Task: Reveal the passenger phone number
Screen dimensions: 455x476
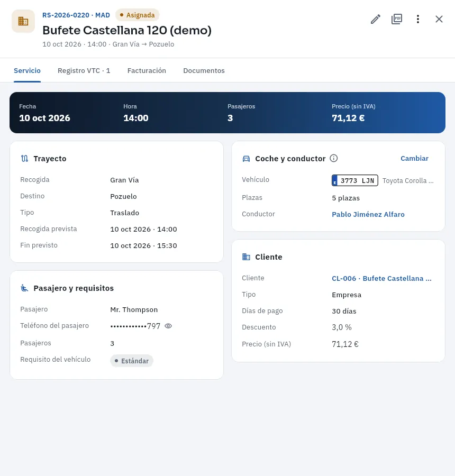Action: coord(168,326)
